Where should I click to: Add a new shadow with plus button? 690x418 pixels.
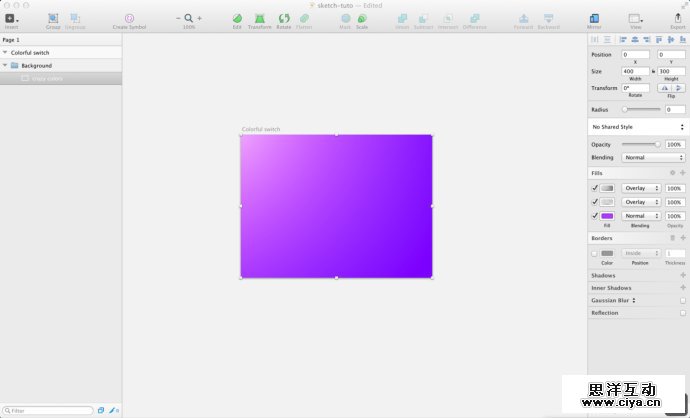pyautogui.click(x=682, y=275)
